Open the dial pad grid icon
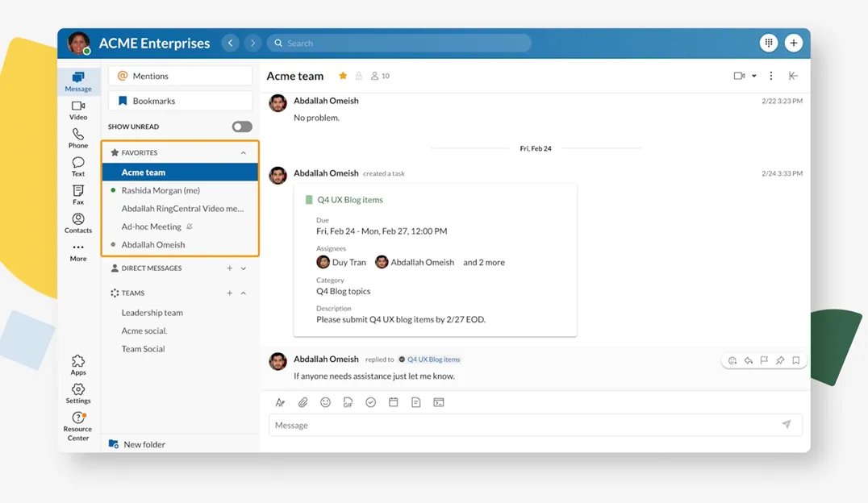This screenshot has width=868, height=503. (769, 43)
